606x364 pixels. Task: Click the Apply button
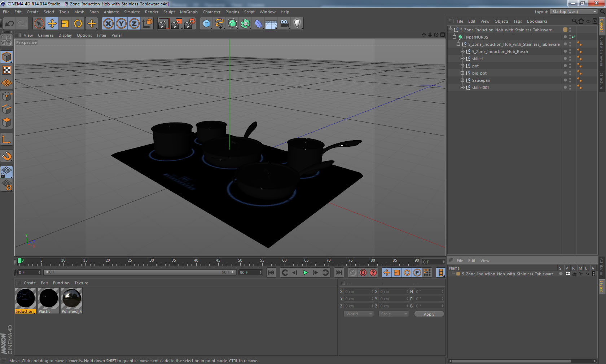(429, 314)
